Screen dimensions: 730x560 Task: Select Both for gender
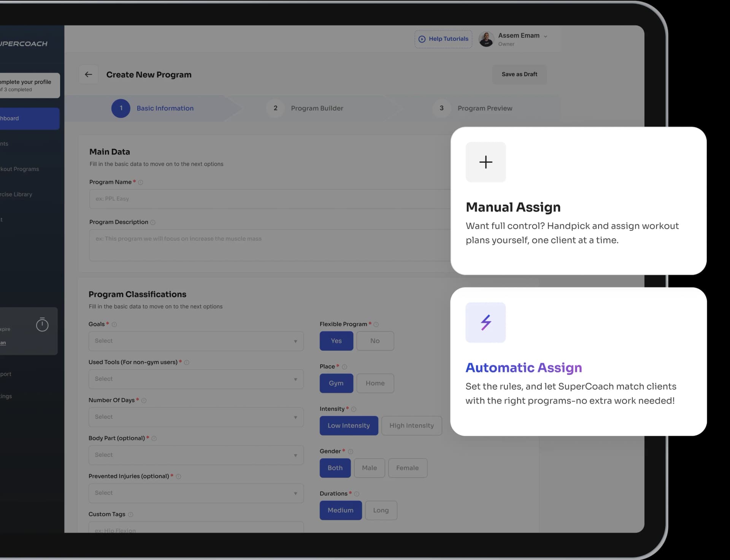[335, 468]
